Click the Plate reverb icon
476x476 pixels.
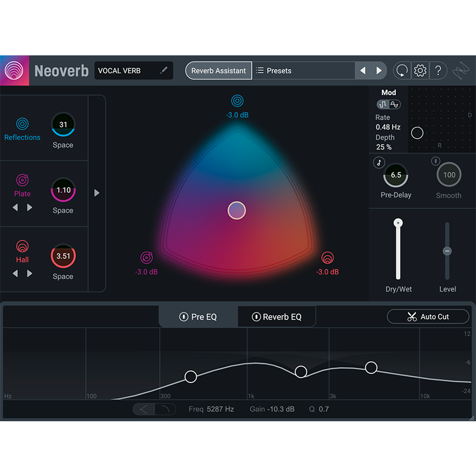pos(22,180)
